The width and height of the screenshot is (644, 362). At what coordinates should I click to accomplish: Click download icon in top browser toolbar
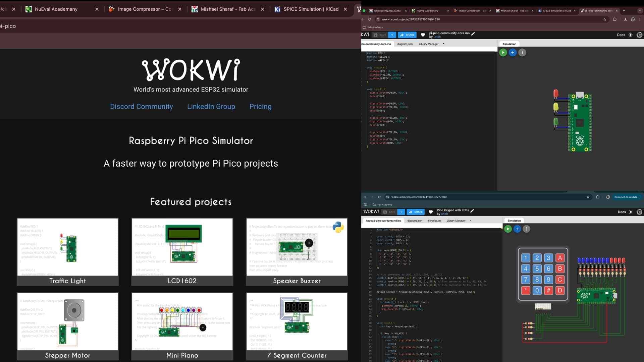tap(625, 19)
